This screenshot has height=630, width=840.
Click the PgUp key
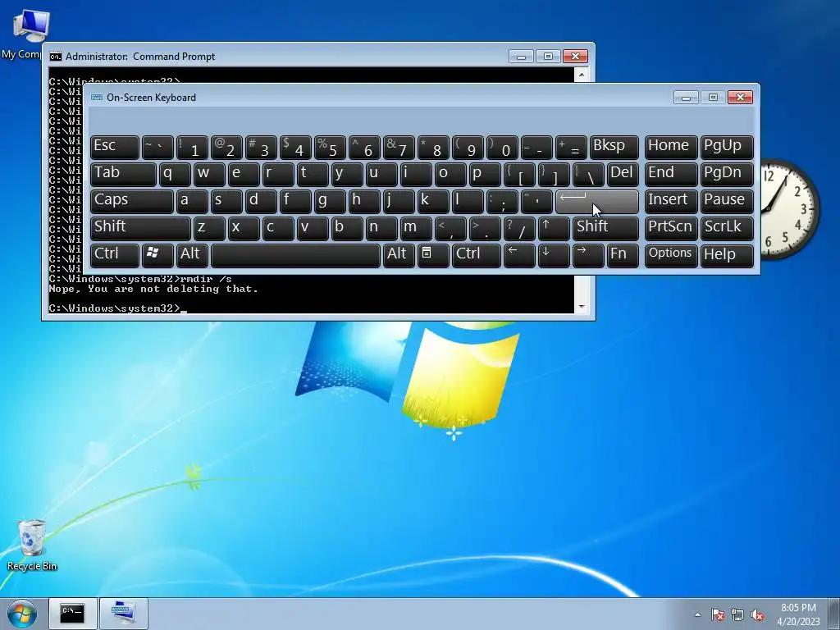point(727,148)
